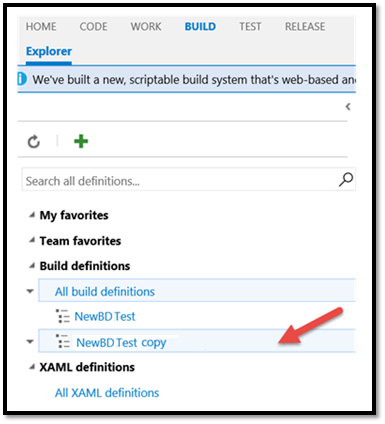Collapse the left pane with the chevron
The height and width of the screenshot is (424, 385).
[348, 107]
